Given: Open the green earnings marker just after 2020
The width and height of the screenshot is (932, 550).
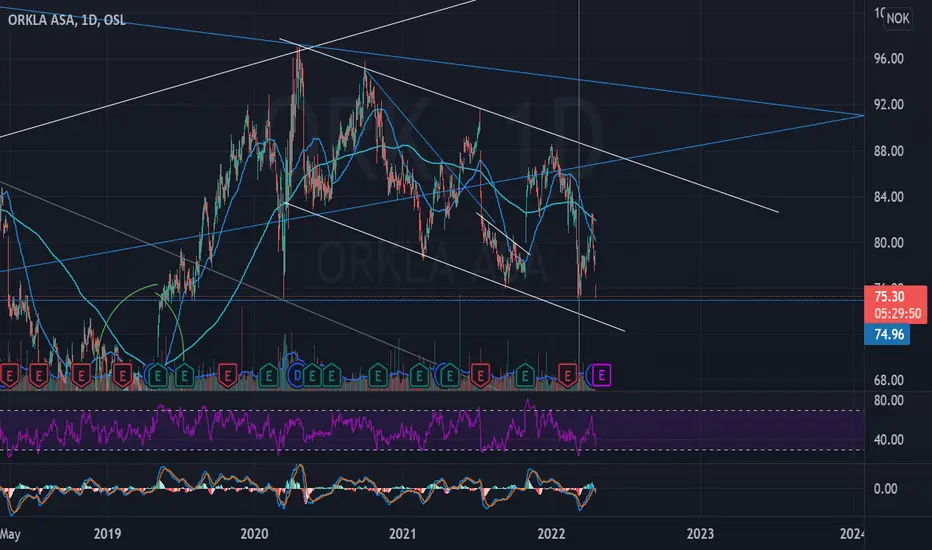Looking at the screenshot, I should 269,375.
